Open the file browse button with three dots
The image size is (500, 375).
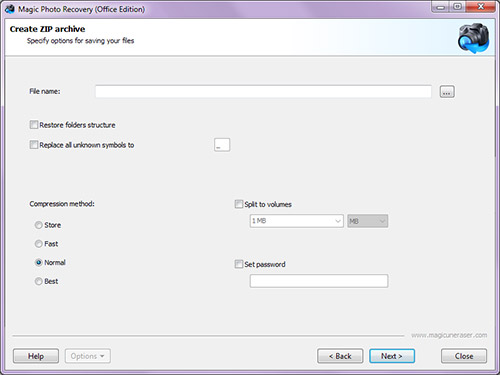tap(447, 92)
